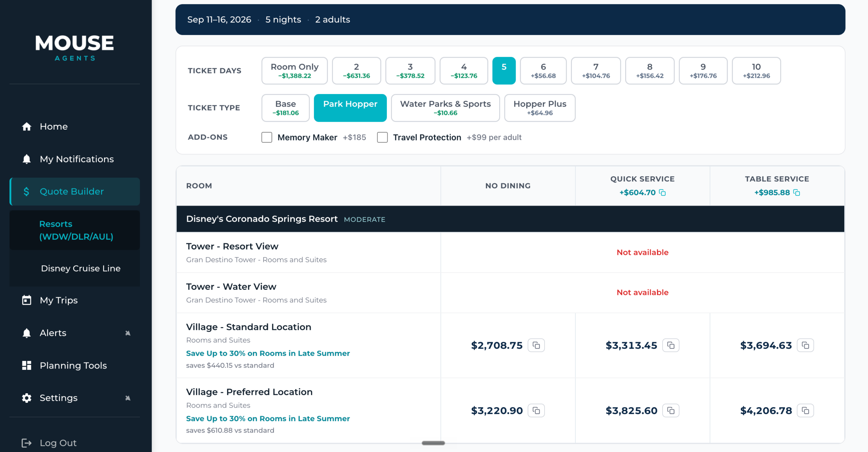Click the Tower - Water View room name

(x=231, y=287)
